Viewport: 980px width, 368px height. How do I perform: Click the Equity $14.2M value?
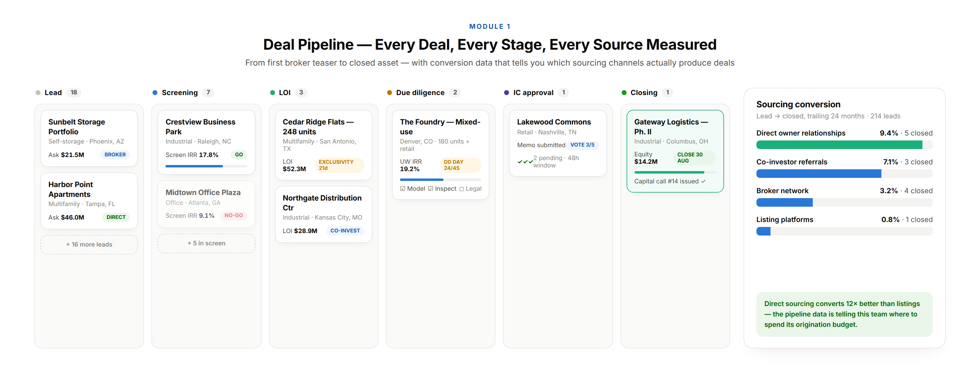tap(646, 158)
